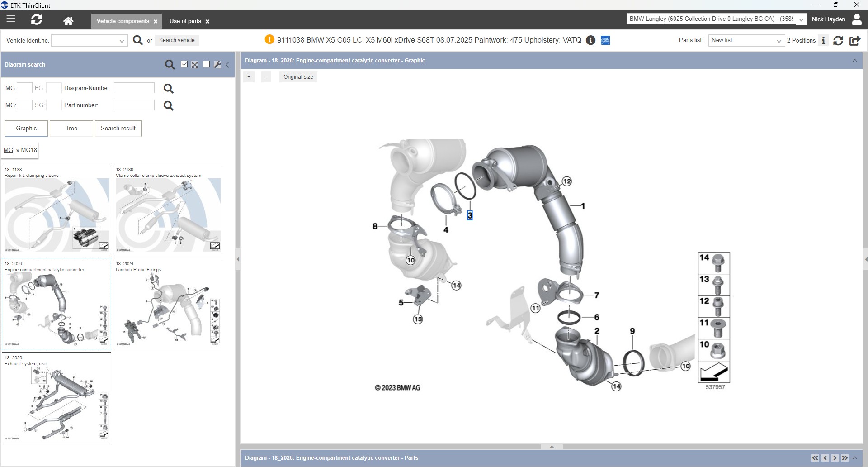Refresh the parts list
The image size is (868, 467).
point(838,40)
